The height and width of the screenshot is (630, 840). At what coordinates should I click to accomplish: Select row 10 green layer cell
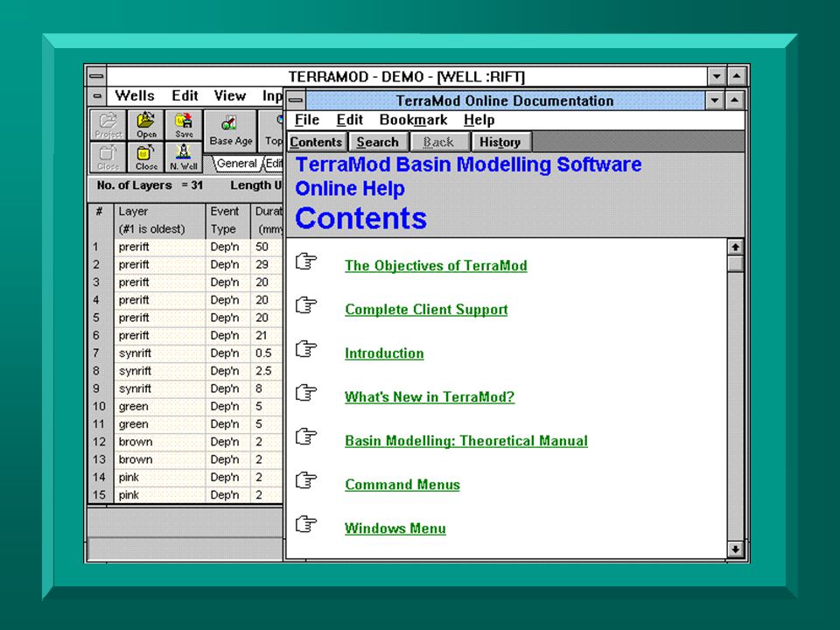tap(159, 407)
